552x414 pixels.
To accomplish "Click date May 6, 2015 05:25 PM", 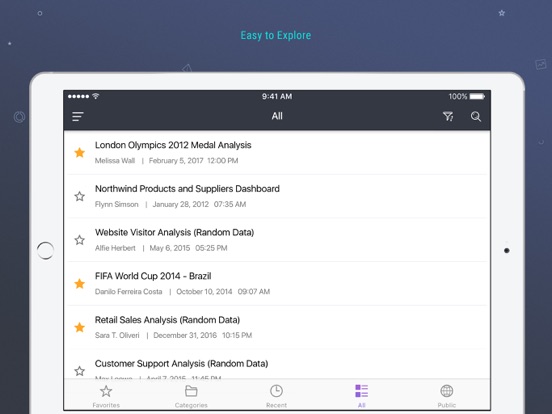I will (x=188, y=248).
